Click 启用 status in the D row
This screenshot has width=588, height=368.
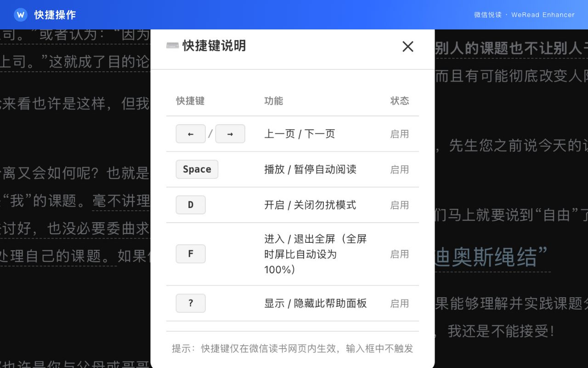(400, 205)
